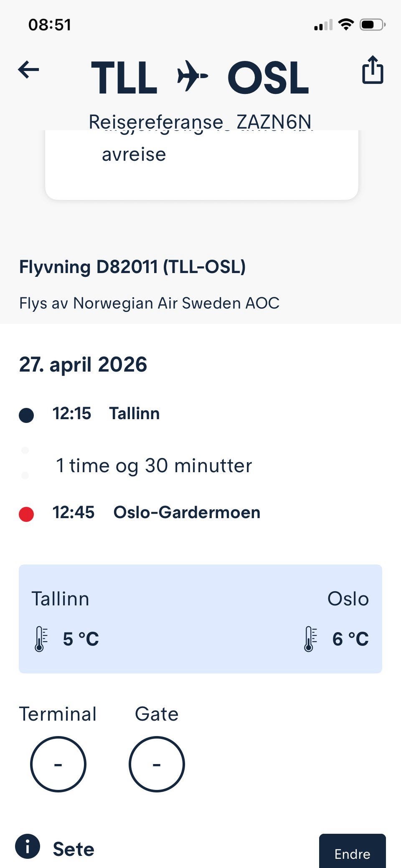Tap the 12:15 Tallinn departure row
Viewport: 401px width, 868px height.
click(x=106, y=414)
